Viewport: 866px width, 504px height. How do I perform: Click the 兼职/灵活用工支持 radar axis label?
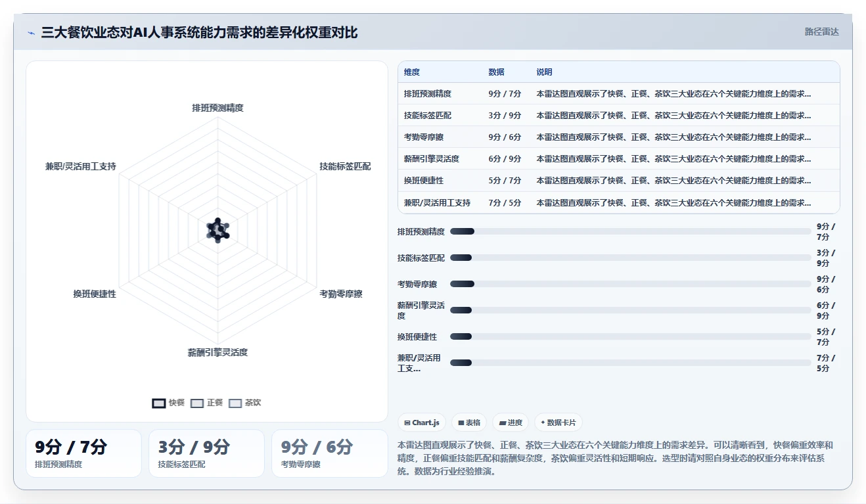point(81,167)
